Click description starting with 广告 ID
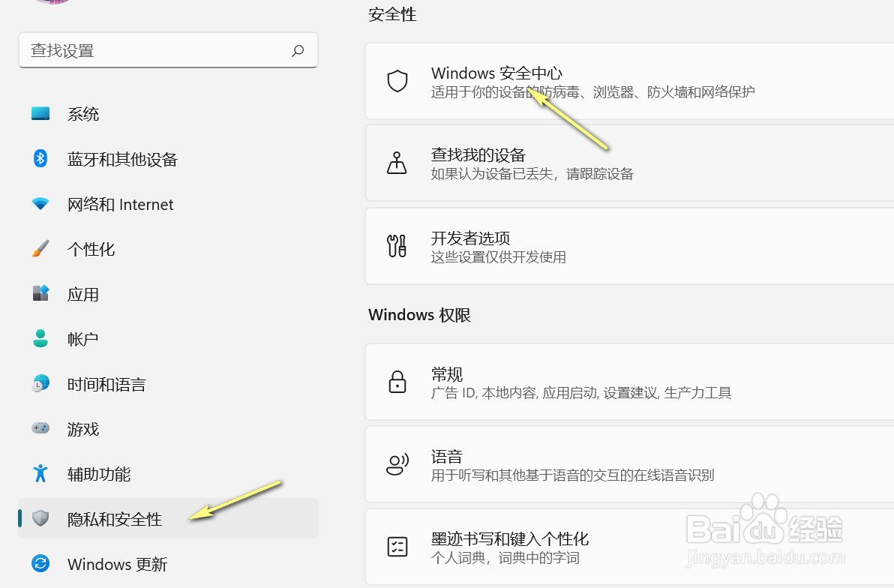 (581, 393)
